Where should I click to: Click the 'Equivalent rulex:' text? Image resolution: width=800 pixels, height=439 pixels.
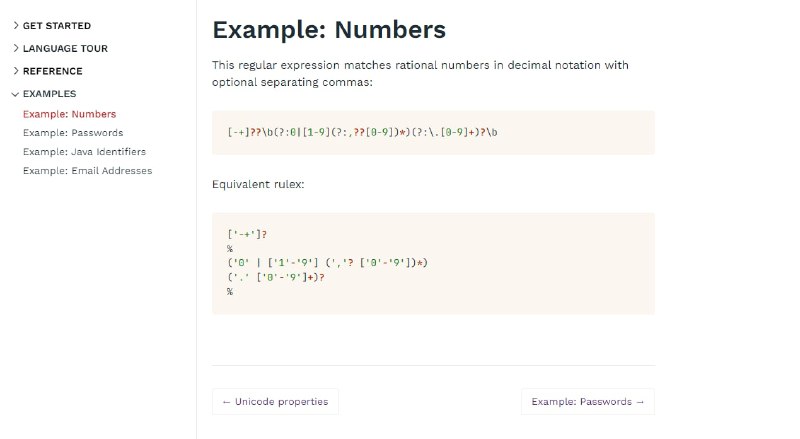pyautogui.click(x=258, y=184)
